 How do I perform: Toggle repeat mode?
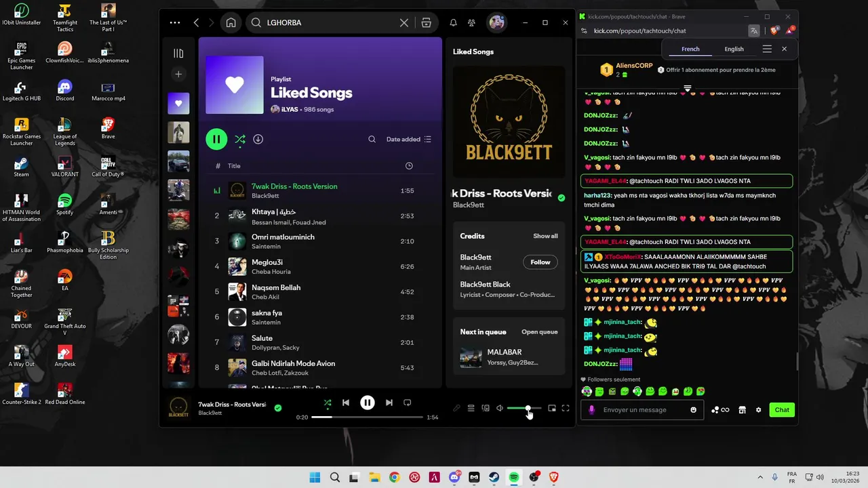click(407, 403)
